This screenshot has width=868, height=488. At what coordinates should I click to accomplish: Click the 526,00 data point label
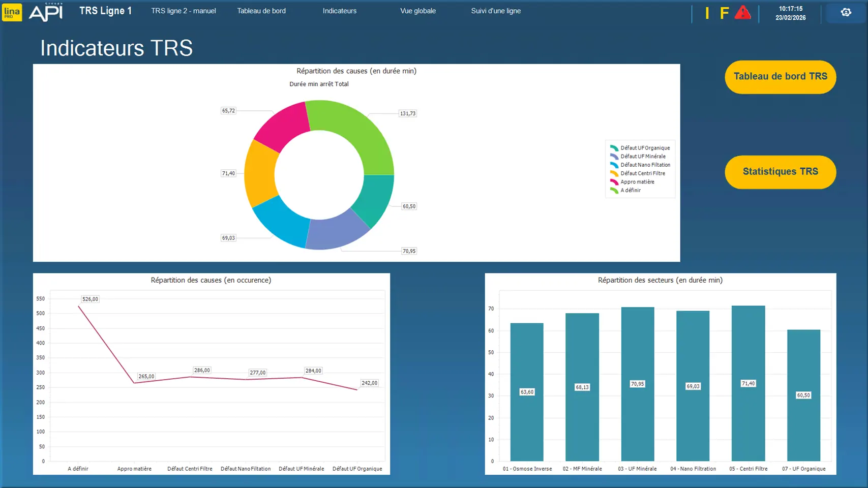pyautogui.click(x=90, y=299)
